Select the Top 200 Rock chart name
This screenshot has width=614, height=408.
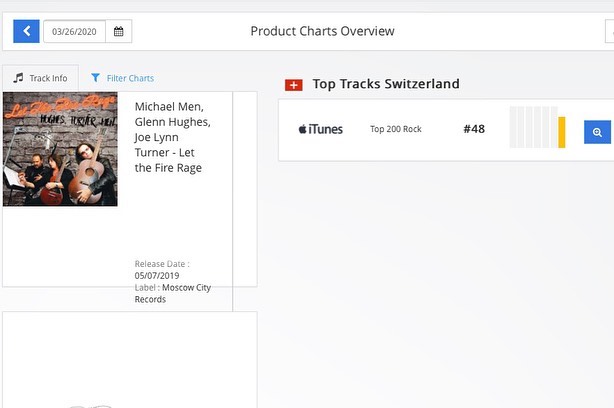coord(396,129)
